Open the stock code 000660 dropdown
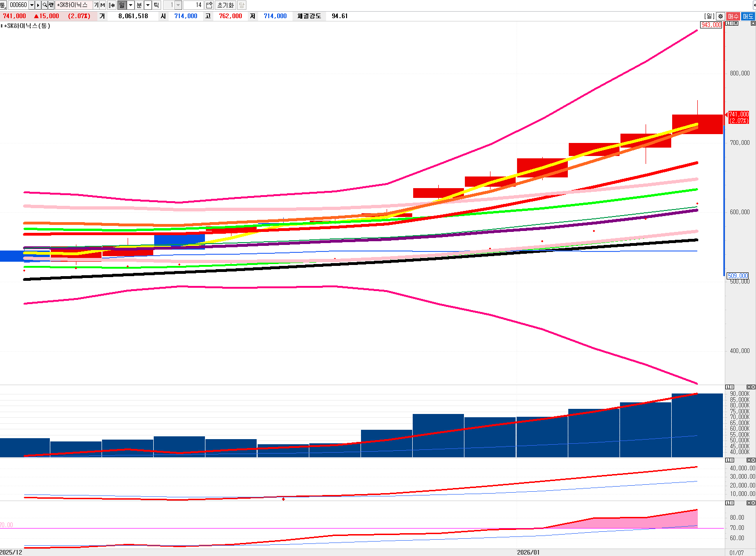This screenshot has width=756, height=556. (32, 5)
